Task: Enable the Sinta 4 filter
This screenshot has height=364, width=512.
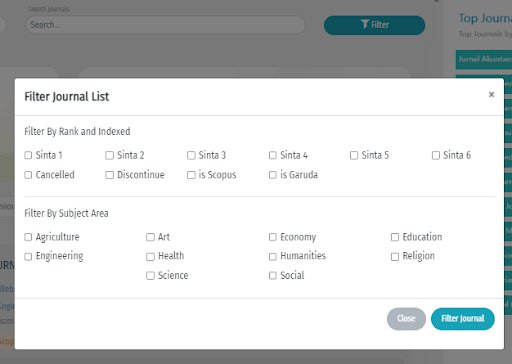Action: point(273,155)
